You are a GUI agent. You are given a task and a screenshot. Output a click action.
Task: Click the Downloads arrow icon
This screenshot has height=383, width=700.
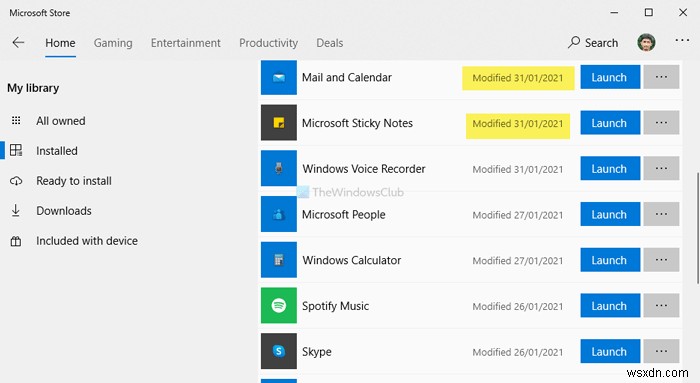point(16,211)
